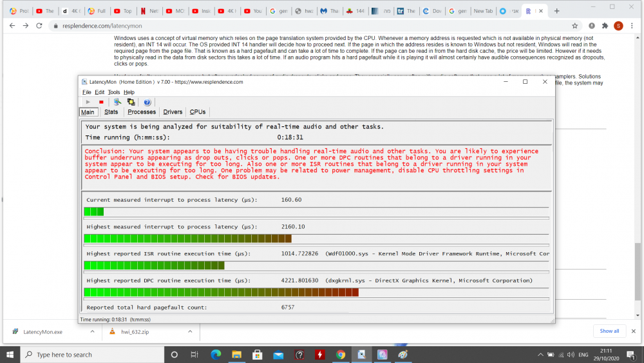Screen dimensions: 644x363
Task: Show hidden system tray icons
Action: 540,355
